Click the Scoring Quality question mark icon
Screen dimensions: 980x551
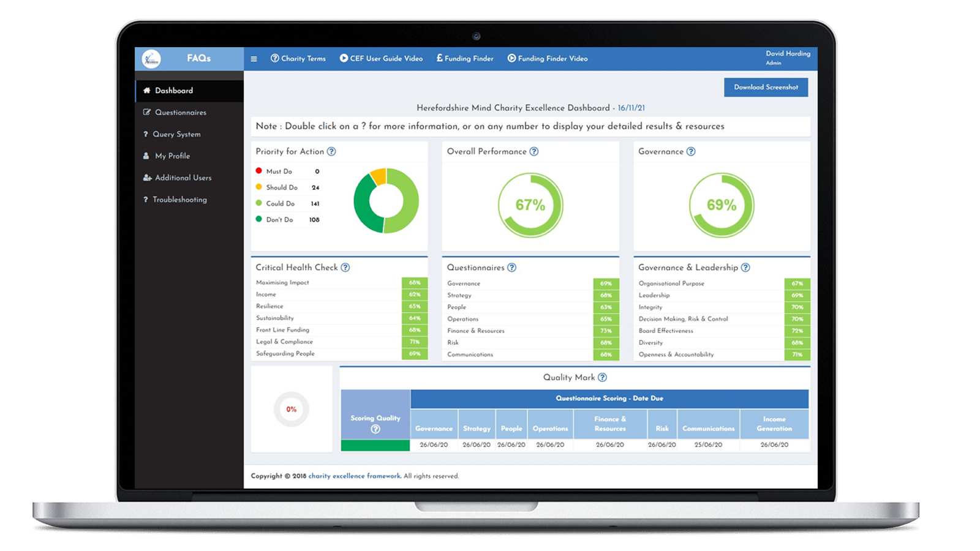click(375, 429)
